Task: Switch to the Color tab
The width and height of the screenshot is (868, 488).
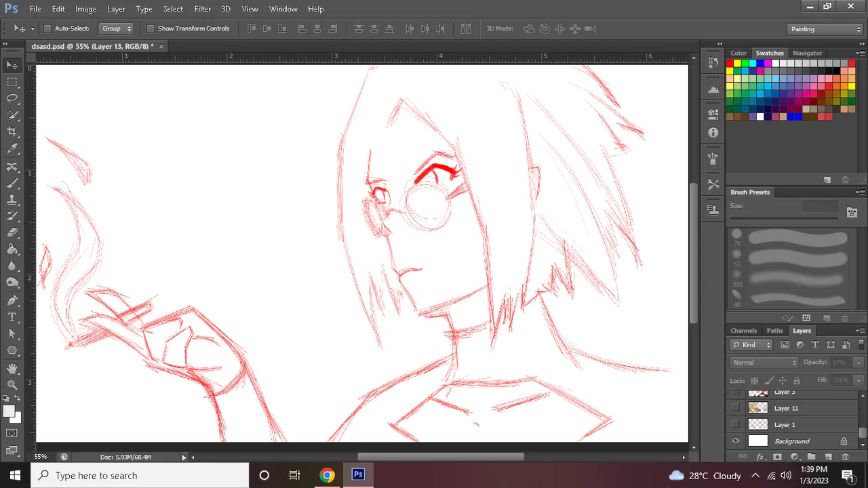Action: tap(738, 53)
